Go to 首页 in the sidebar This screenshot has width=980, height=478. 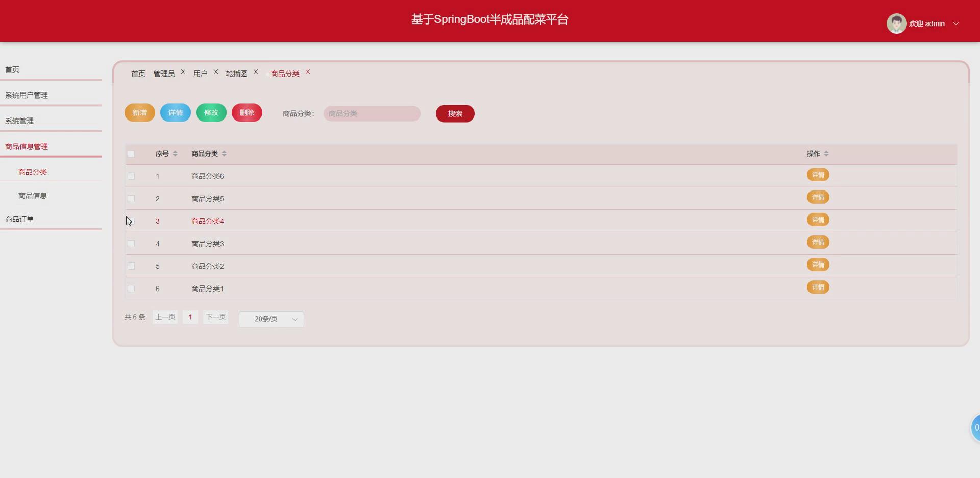(x=51, y=69)
